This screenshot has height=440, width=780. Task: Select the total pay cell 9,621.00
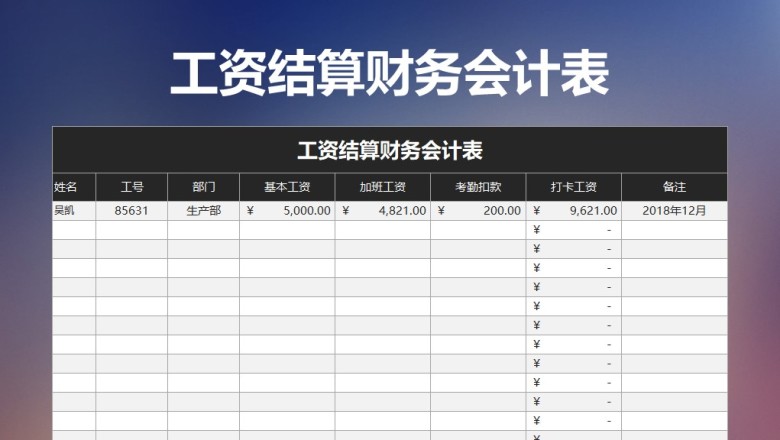coord(574,211)
